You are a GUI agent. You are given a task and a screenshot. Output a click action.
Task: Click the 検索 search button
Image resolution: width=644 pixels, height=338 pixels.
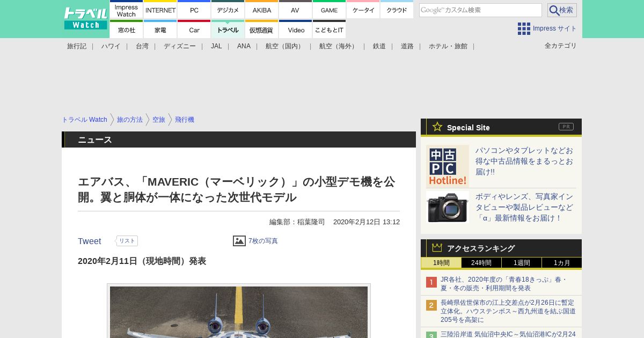tap(562, 10)
